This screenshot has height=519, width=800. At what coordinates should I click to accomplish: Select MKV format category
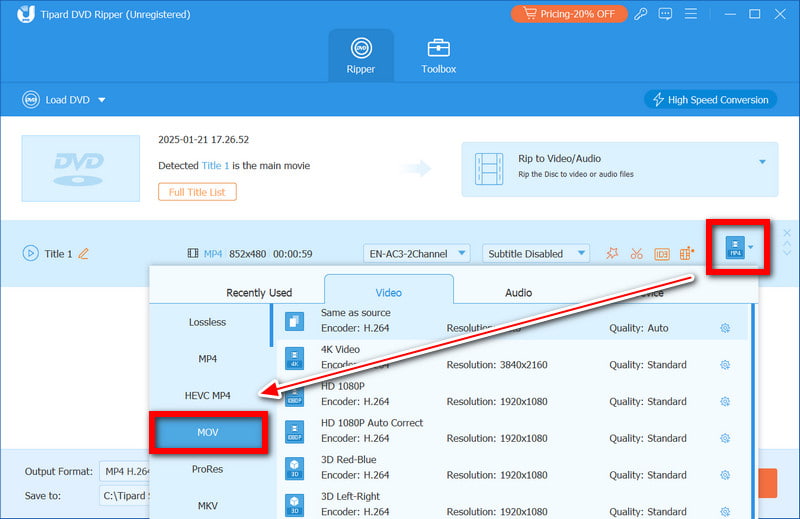[207, 506]
